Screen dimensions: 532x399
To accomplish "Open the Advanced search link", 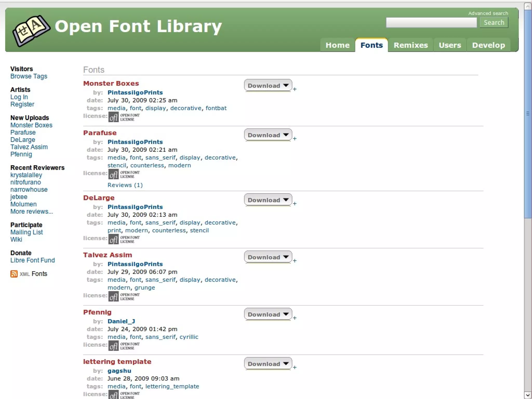I will pos(488,13).
